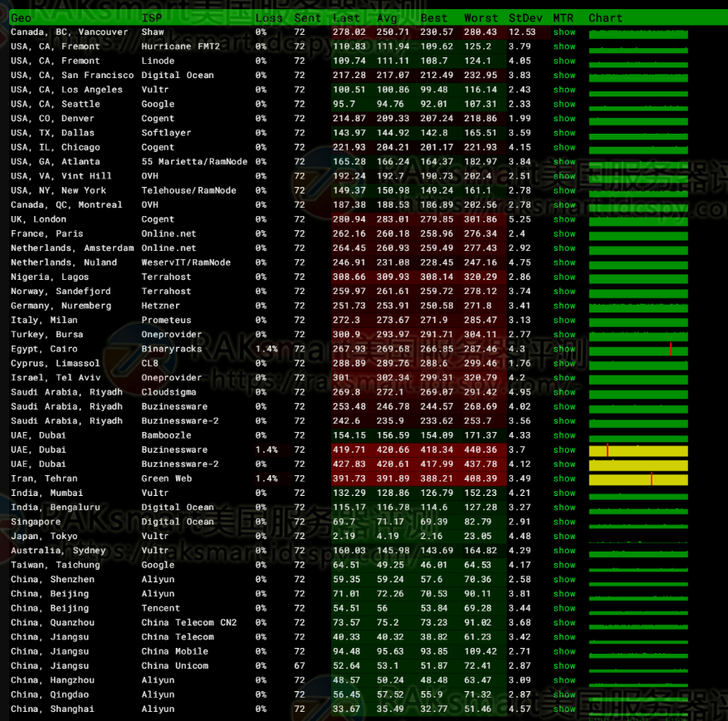Image resolution: width=728 pixels, height=721 pixels.
Task: Click the yellow chart bar for Iran Tehran
Action: 638,480
